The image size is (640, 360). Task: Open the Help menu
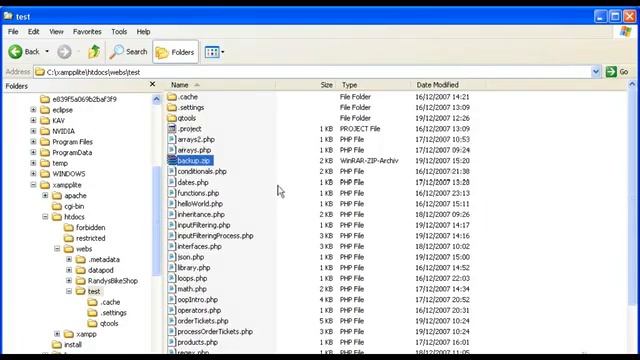tap(143, 31)
